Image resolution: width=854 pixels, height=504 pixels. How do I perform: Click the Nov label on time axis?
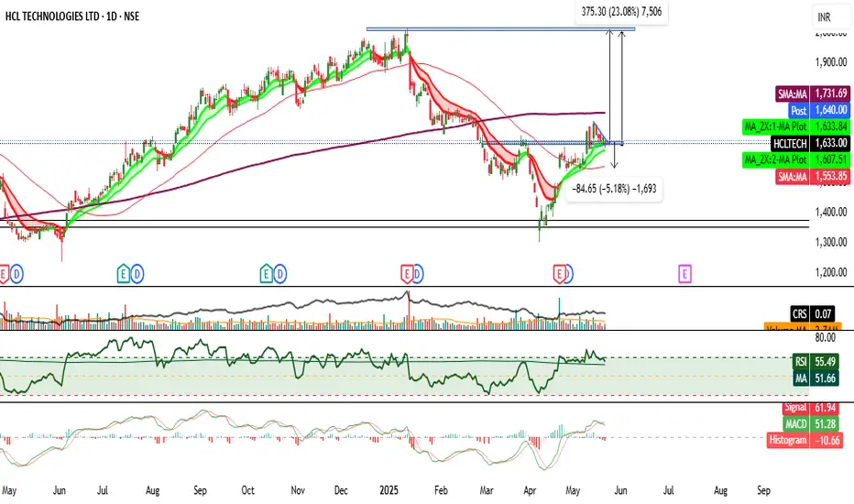click(298, 490)
